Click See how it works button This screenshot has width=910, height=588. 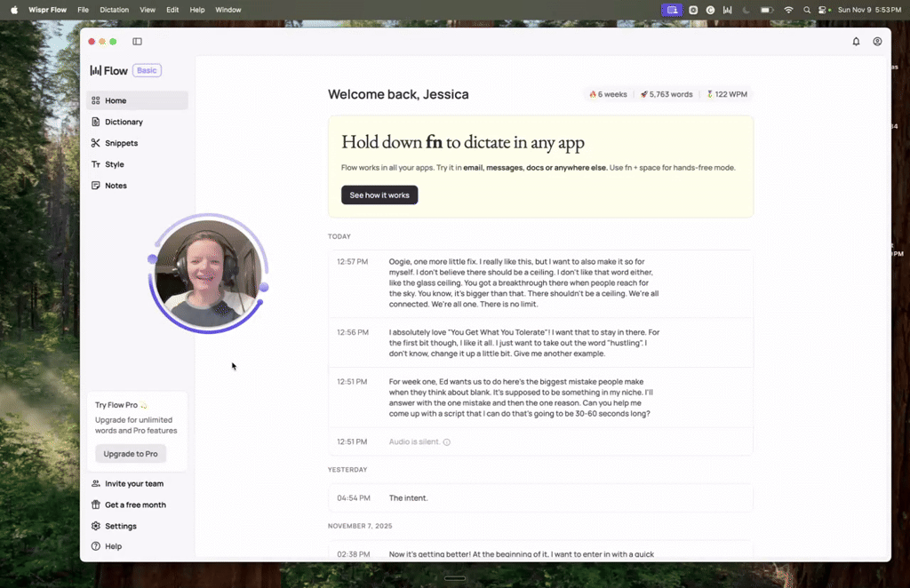(x=379, y=195)
